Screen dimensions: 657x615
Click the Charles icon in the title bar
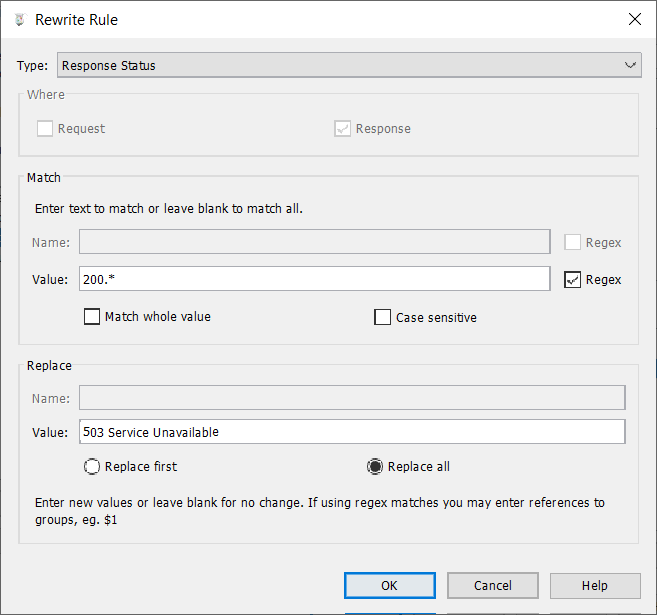19,19
